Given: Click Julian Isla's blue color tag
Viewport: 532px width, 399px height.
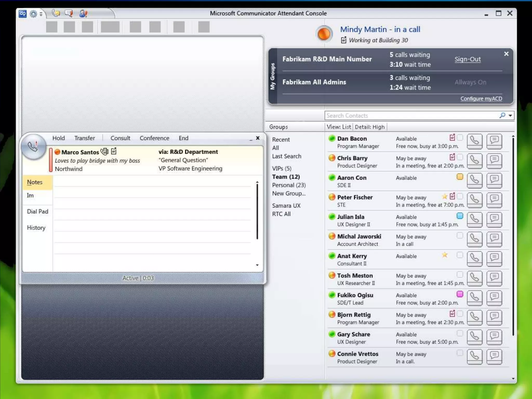Looking at the screenshot, I should tap(460, 216).
